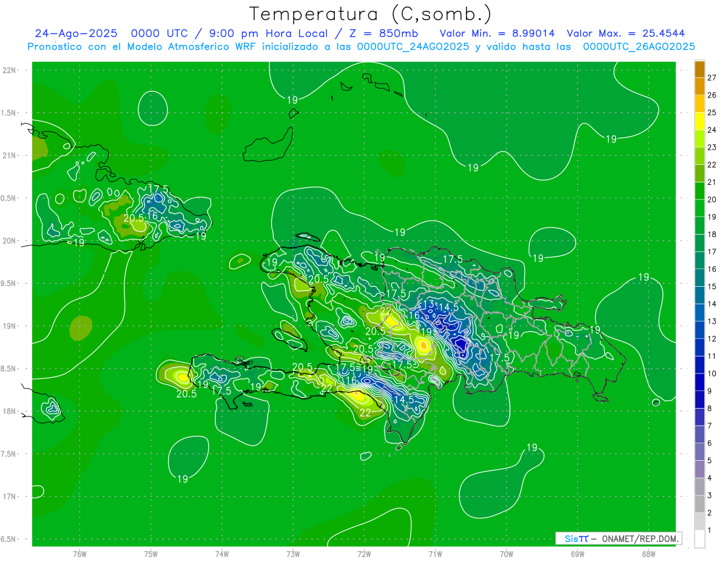The image size is (728, 562).
Task: Click the '22N' latitude label
Action: click(9, 70)
